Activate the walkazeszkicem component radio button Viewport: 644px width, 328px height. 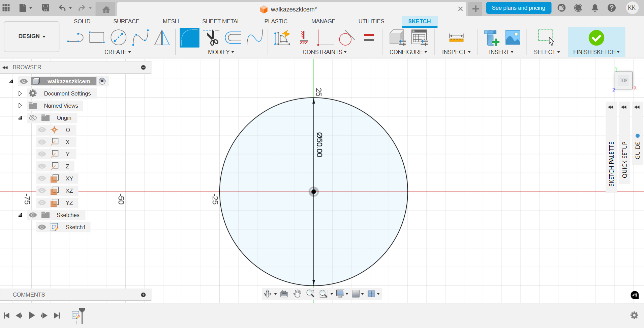point(102,81)
